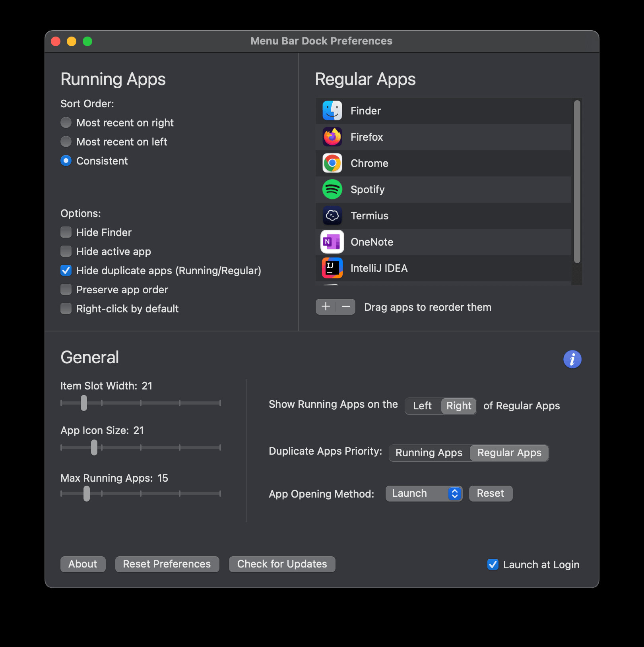Image resolution: width=644 pixels, height=647 pixels.
Task: Set Duplicate Apps Priority to Regular Apps
Action: 509,453
